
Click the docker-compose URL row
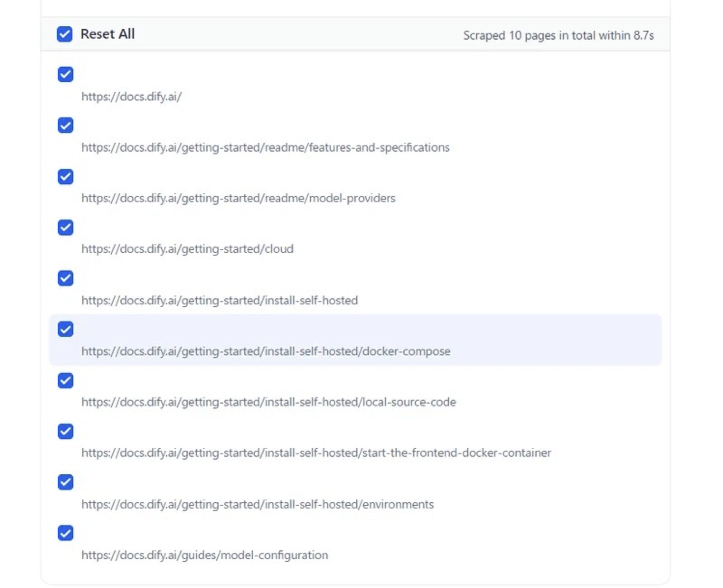coord(266,351)
